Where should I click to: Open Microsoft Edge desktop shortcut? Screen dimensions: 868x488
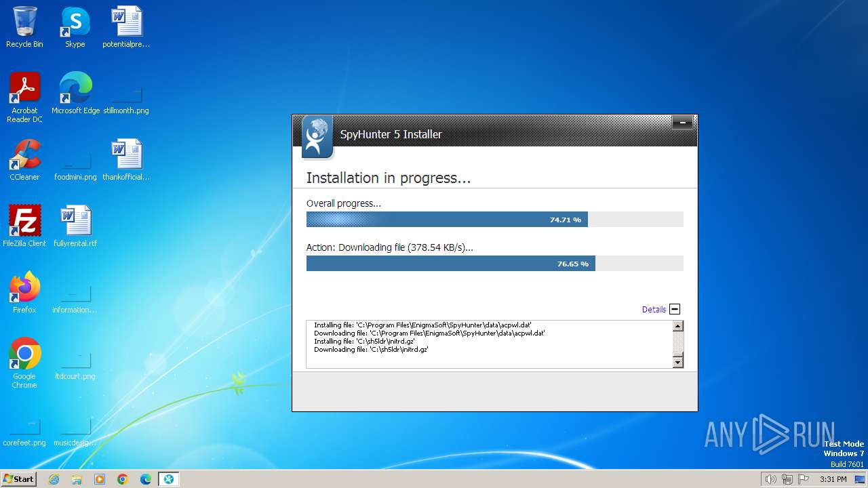(x=75, y=94)
